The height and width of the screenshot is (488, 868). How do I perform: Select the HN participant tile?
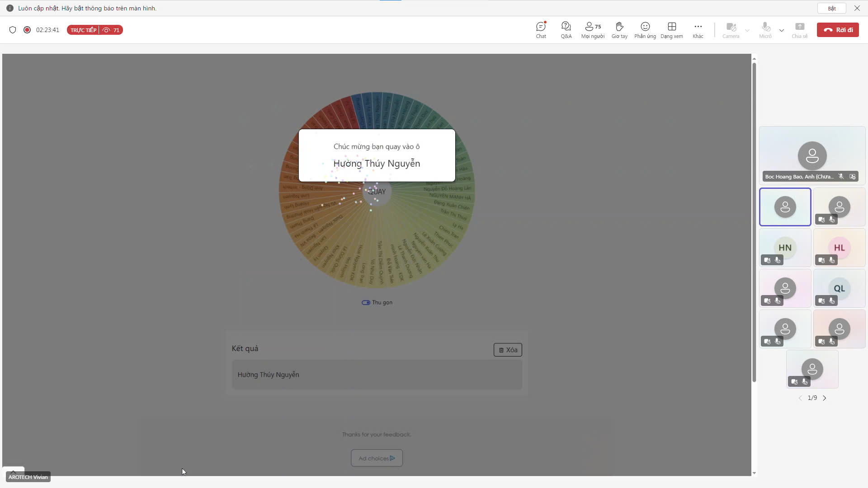[785, 248]
